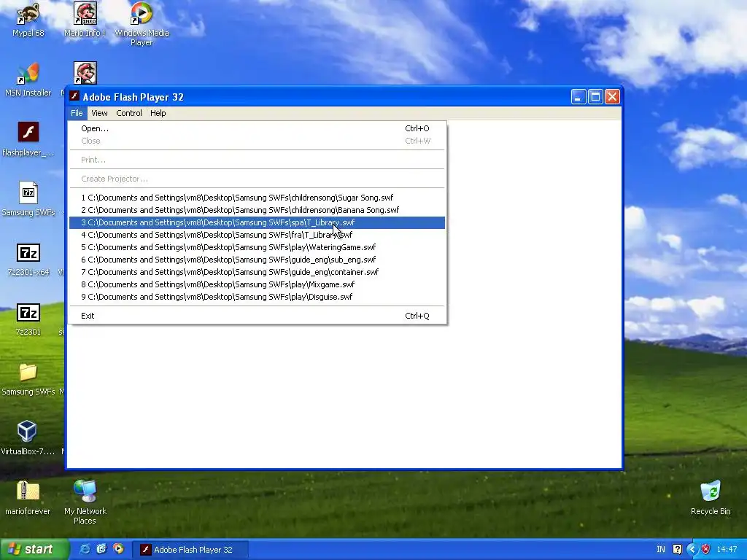Select the 7z2301-x64 installer icon
The width and height of the screenshot is (747, 560).
pos(28,260)
